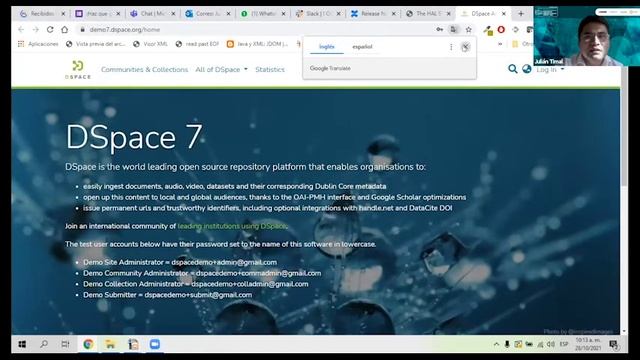Screen dimensions: 640x360
Task: Click the DSpace logo
Action: pos(78,70)
